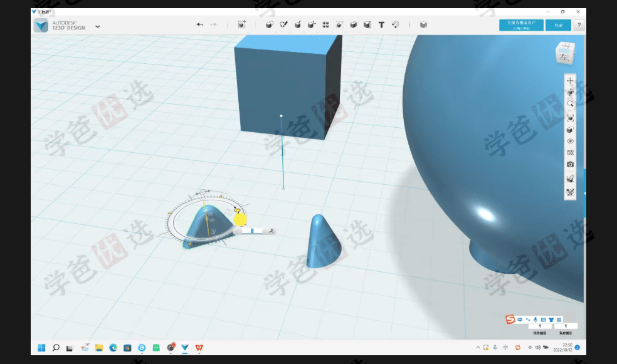Open WPS Office from taskbar
This screenshot has width=617, height=364.
coord(199,348)
